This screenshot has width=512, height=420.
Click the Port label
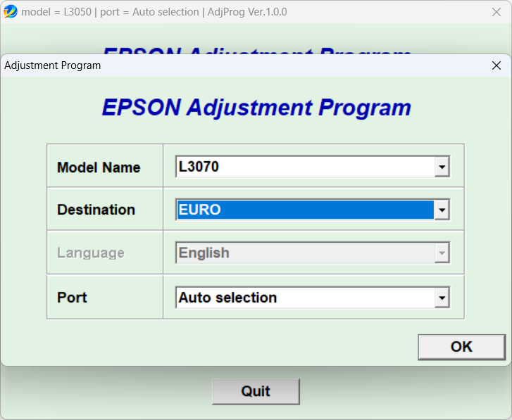tap(72, 298)
